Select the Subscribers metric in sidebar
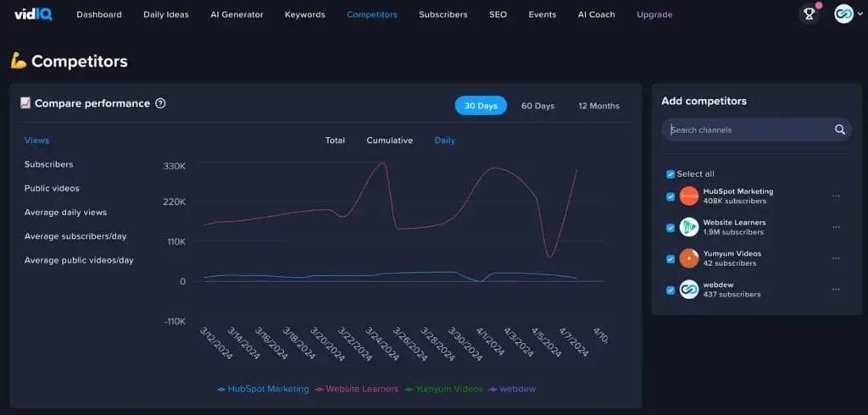 [48, 164]
